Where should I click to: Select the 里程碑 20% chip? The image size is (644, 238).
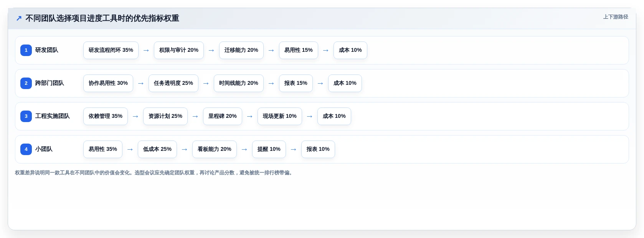pyautogui.click(x=223, y=116)
